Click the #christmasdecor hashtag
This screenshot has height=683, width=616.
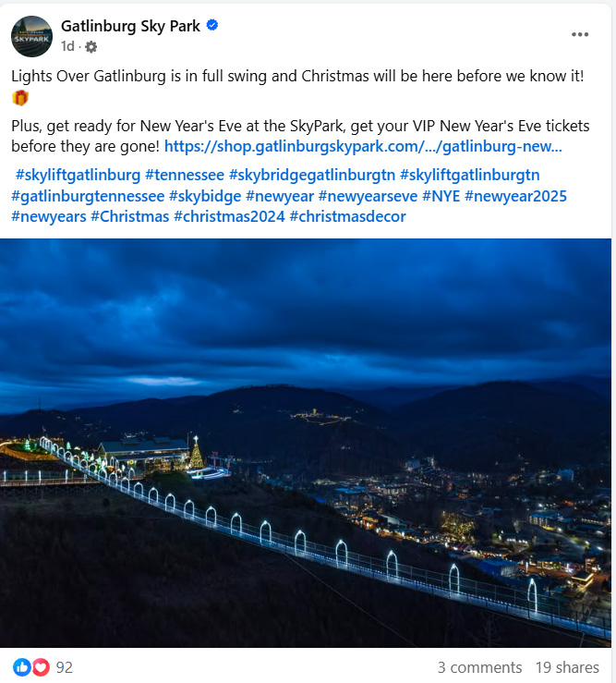click(x=348, y=216)
